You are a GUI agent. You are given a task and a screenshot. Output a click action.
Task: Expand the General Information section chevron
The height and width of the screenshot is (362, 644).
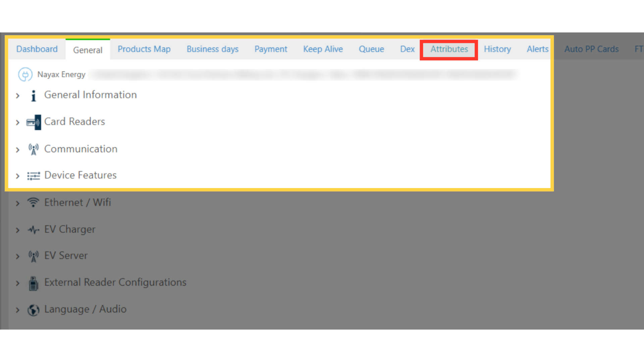18,96
